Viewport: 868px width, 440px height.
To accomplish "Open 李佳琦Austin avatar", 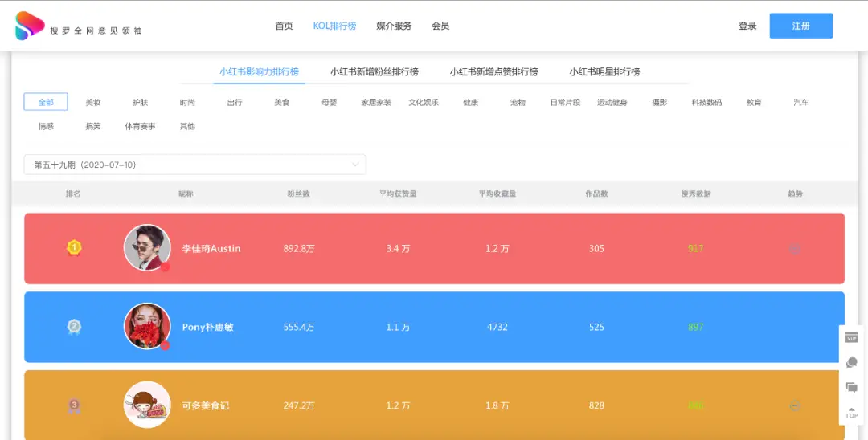I will coord(147,247).
